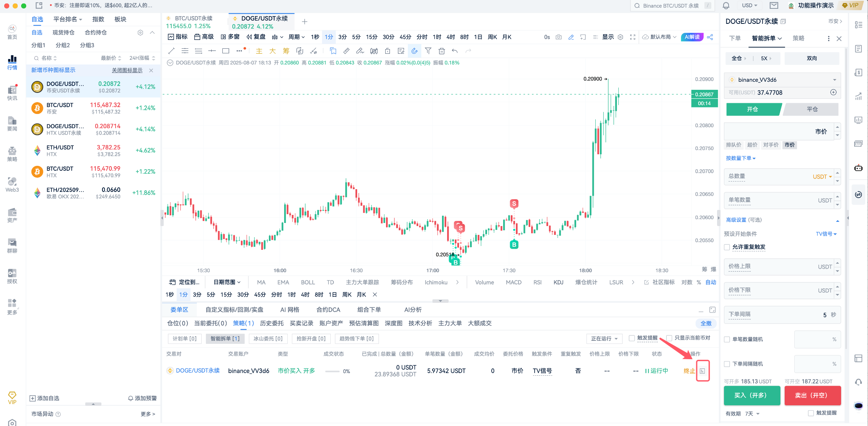Expand the 周期 period dropdown

coord(297,37)
